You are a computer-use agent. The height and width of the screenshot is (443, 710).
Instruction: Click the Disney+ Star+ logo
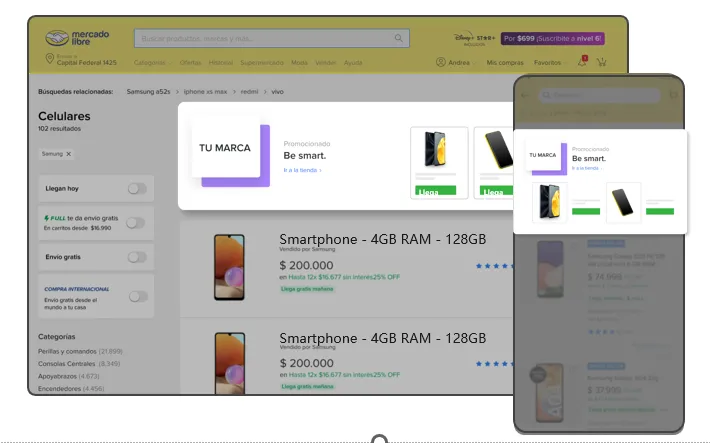475,39
